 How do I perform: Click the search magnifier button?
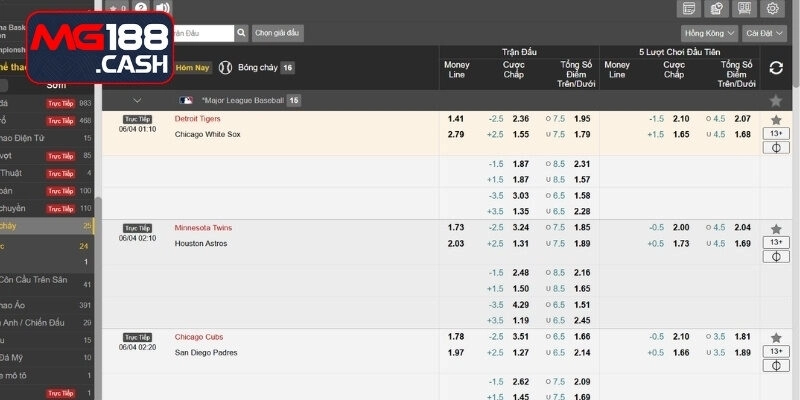click(240, 33)
